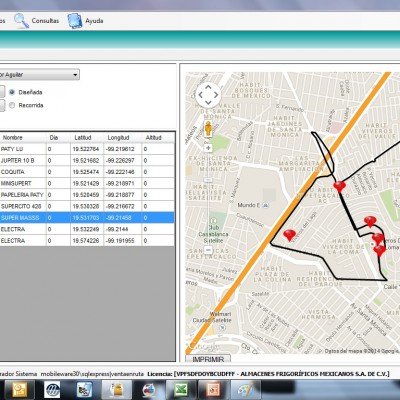Viewport: 400px width, 400px height.
Task: Click longitude cell -99.21458
Action: (x=122, y=218)
